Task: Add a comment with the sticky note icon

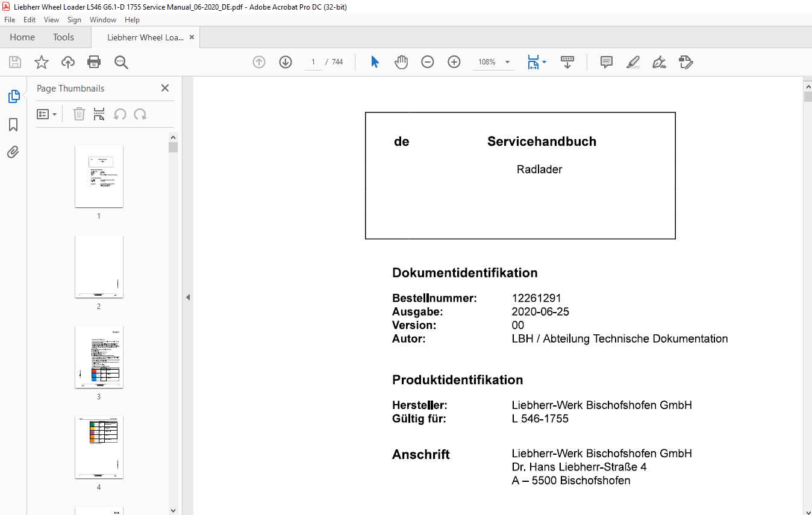Action: click(607, 62)
